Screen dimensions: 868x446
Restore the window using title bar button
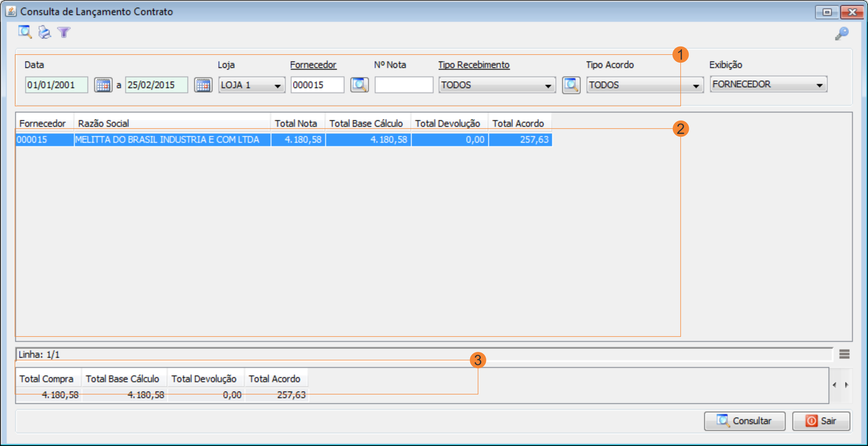click(827, 12)
